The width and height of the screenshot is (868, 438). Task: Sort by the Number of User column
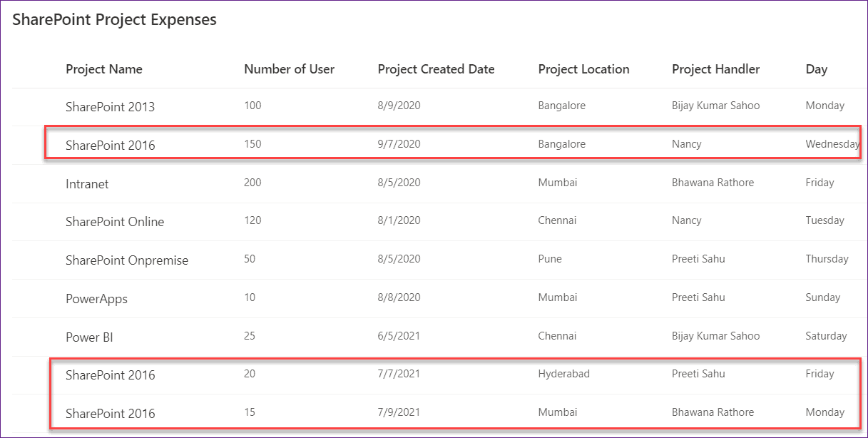(289, 69)
